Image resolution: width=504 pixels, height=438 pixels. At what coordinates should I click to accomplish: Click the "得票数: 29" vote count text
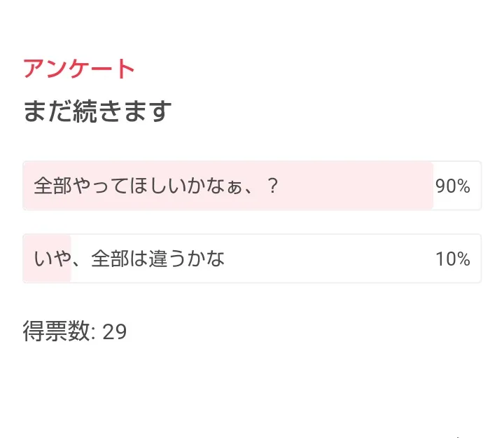tap(75, 331)
